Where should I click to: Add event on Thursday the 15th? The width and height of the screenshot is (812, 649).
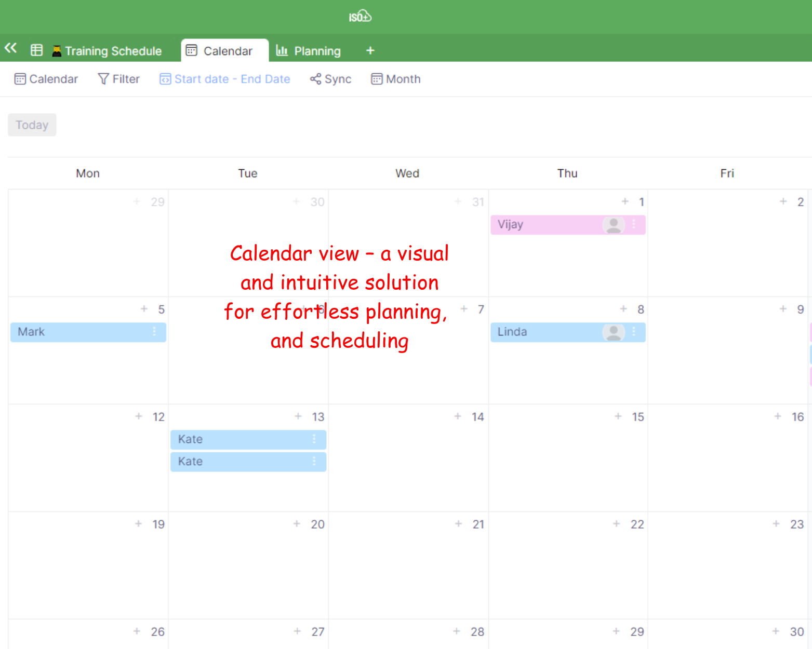click(x=618, y=416)
